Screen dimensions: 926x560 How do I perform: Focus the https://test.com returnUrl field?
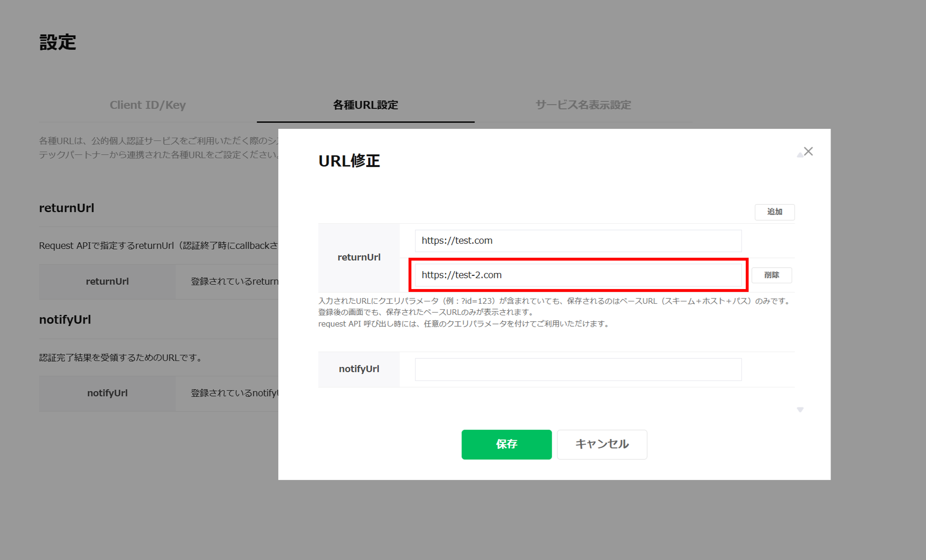tap(578, 241)
